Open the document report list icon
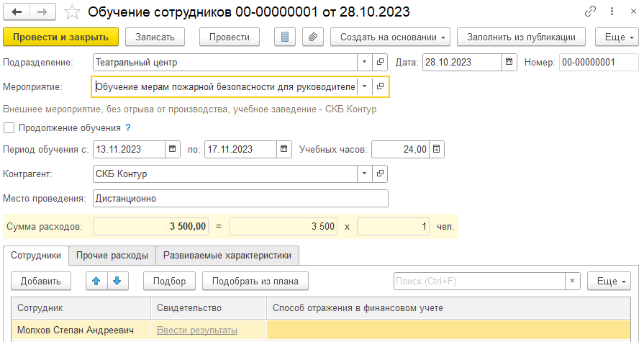This screenshot has width=644, height=342. 286,37
